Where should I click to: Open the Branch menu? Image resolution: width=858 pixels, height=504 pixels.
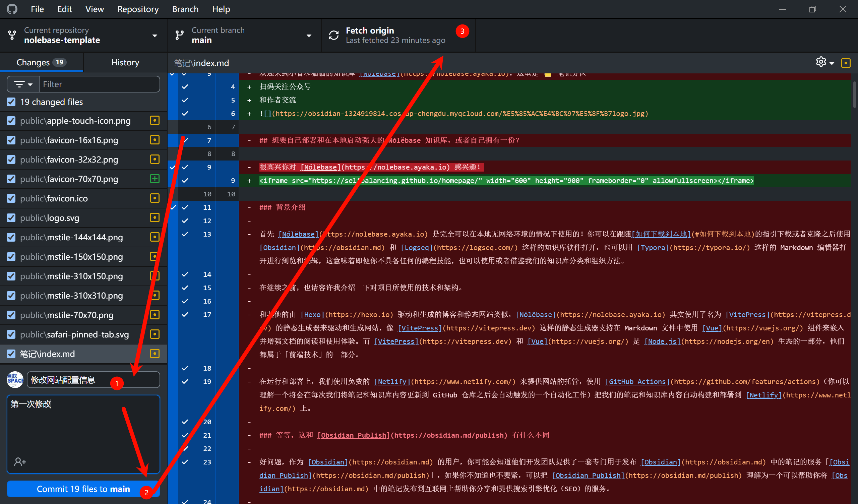(185, 9)
